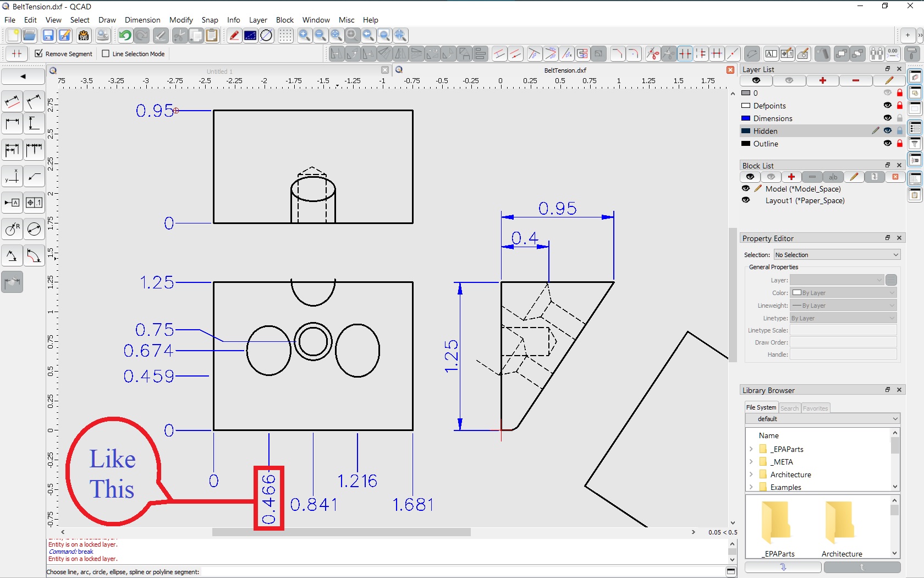Screen dimensions: 924x578
Task: Switch to the Favorites tab
Action: (x=815, y=408)
